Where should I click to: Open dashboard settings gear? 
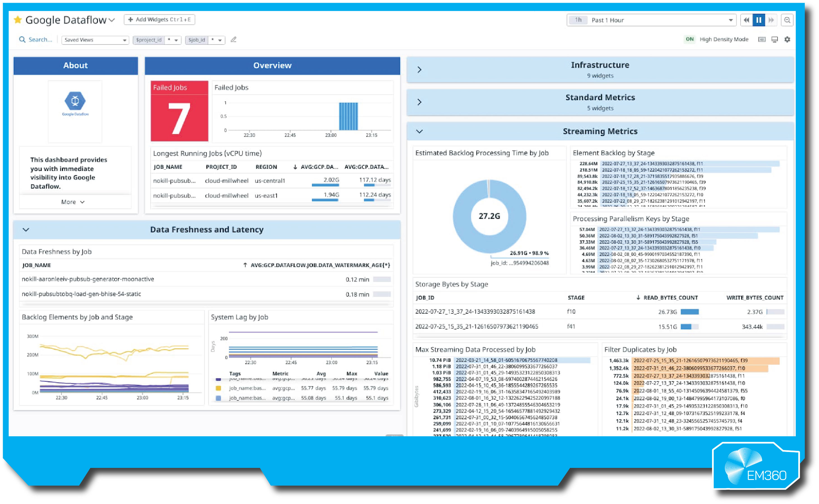788,39
